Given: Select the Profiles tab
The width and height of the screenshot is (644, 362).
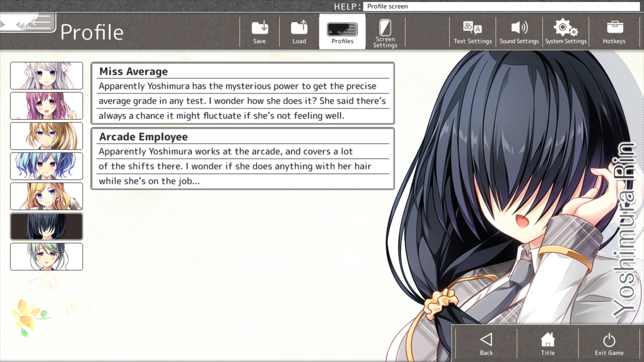Looking at the screenshot, I should 342,32.
